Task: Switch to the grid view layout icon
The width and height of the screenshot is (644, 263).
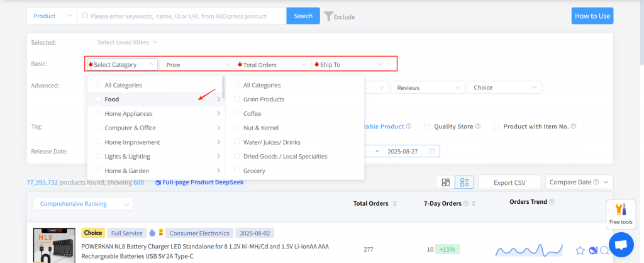Action: coord(446,182)
